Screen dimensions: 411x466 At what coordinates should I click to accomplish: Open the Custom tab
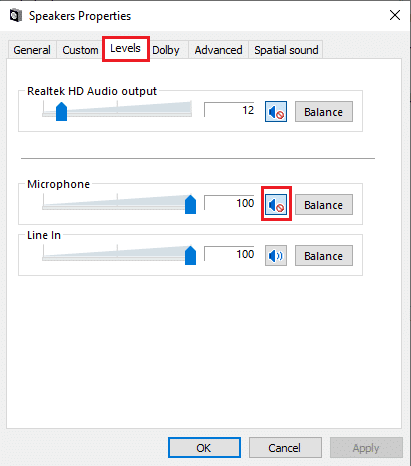point(80,50)
